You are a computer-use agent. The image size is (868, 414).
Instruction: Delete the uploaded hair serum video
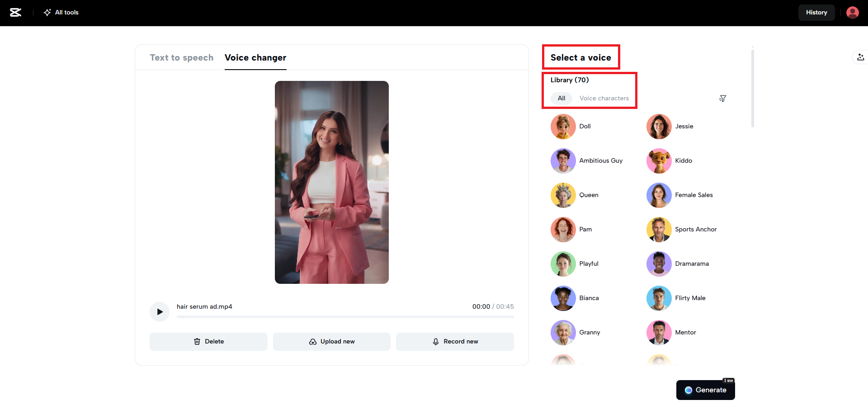208,341
